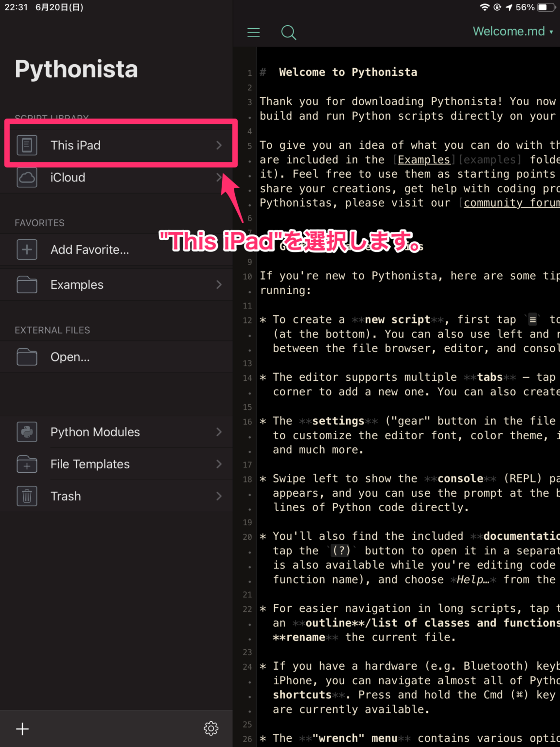Expand the Examples folder chevron
This screenshot has width=560, height=747.
(219, 285)
